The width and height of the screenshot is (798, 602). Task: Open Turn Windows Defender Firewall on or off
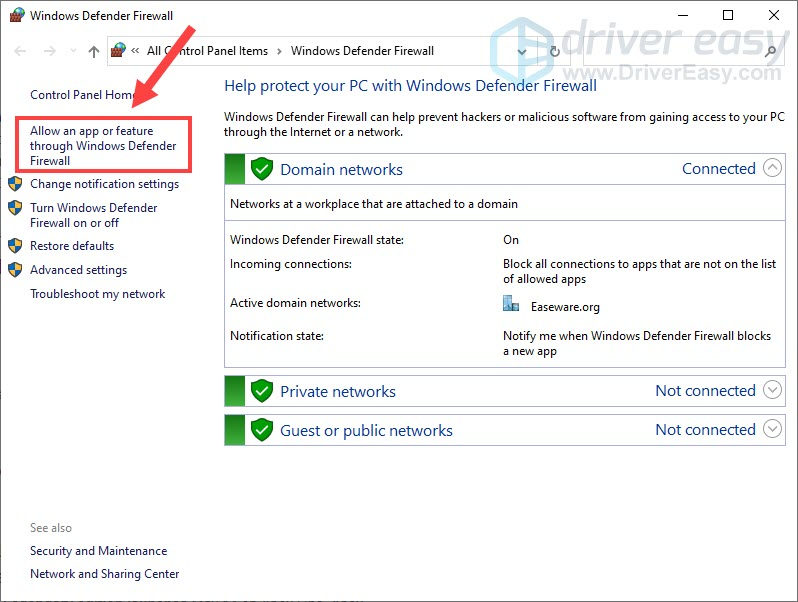(x=94, y=215)
